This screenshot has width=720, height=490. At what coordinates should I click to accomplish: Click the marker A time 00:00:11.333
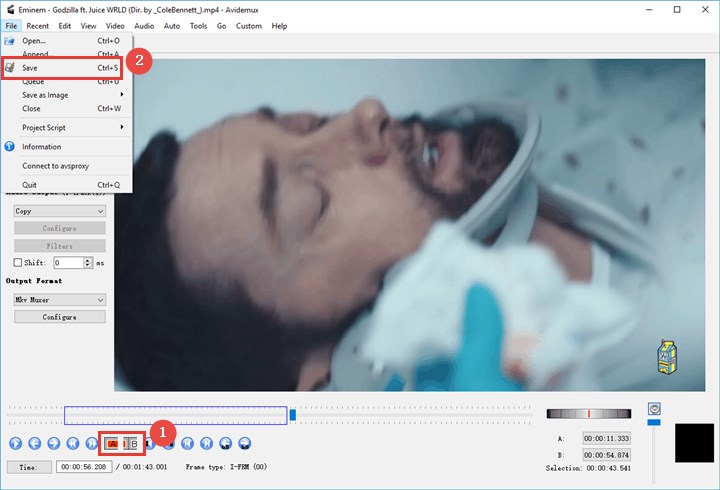tap(606, 439)
